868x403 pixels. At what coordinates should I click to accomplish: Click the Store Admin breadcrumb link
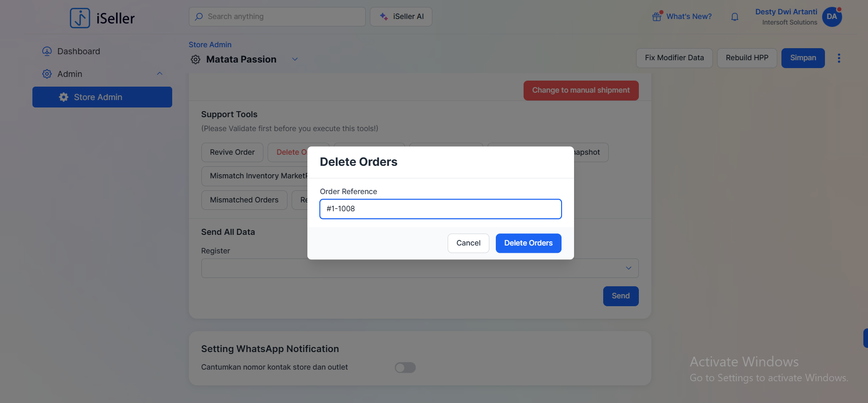pyautogui.click(x=210, y=44)
